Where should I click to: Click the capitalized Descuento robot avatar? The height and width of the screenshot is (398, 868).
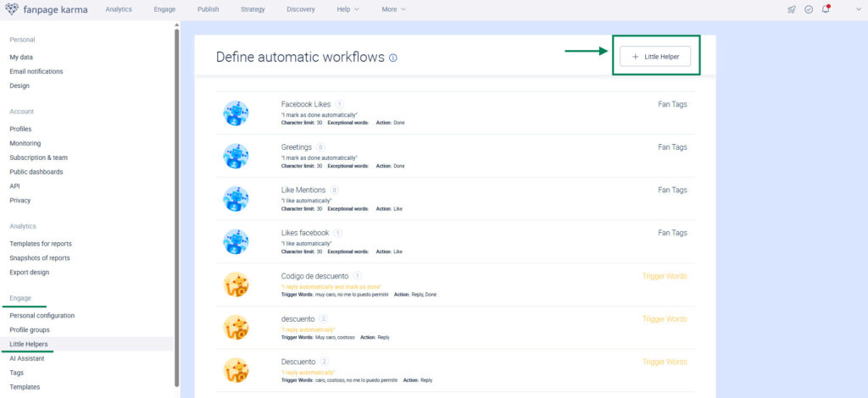point(236,370)
